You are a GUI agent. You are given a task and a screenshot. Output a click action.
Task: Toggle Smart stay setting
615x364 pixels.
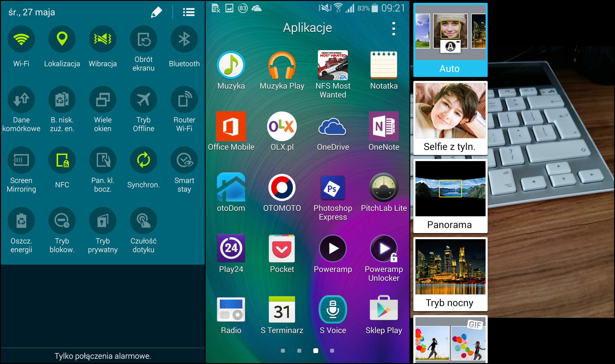(184, 160)
